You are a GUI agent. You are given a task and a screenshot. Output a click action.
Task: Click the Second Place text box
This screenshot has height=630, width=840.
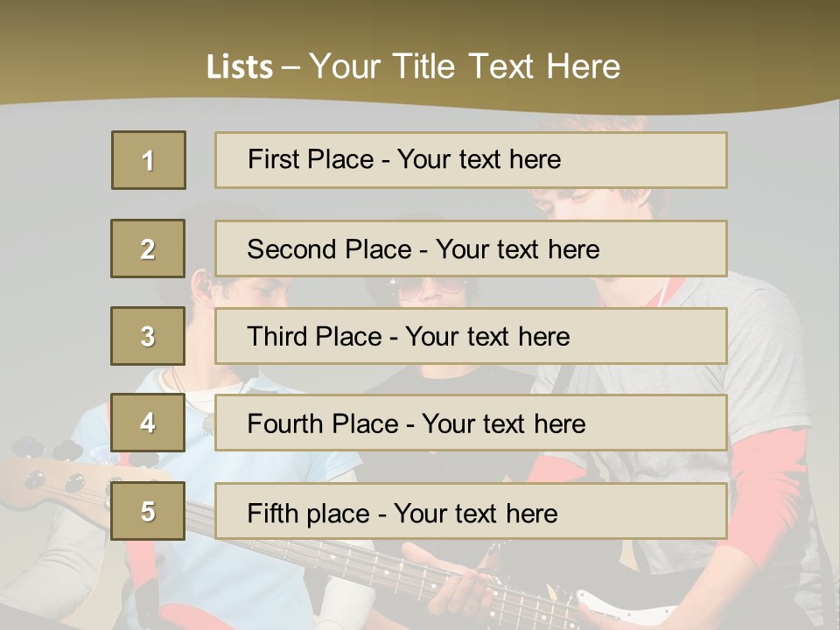(471, 248)
